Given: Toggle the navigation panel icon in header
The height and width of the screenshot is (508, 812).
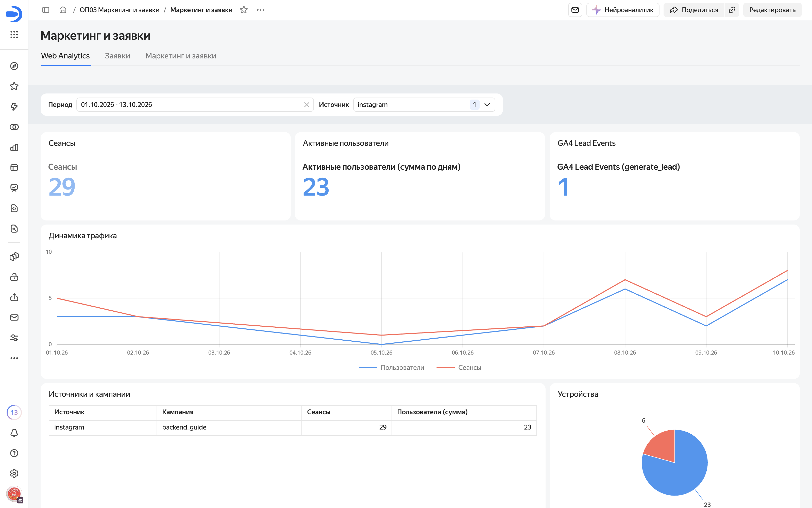Looking at the screenshot, I should tap(46, 10).
